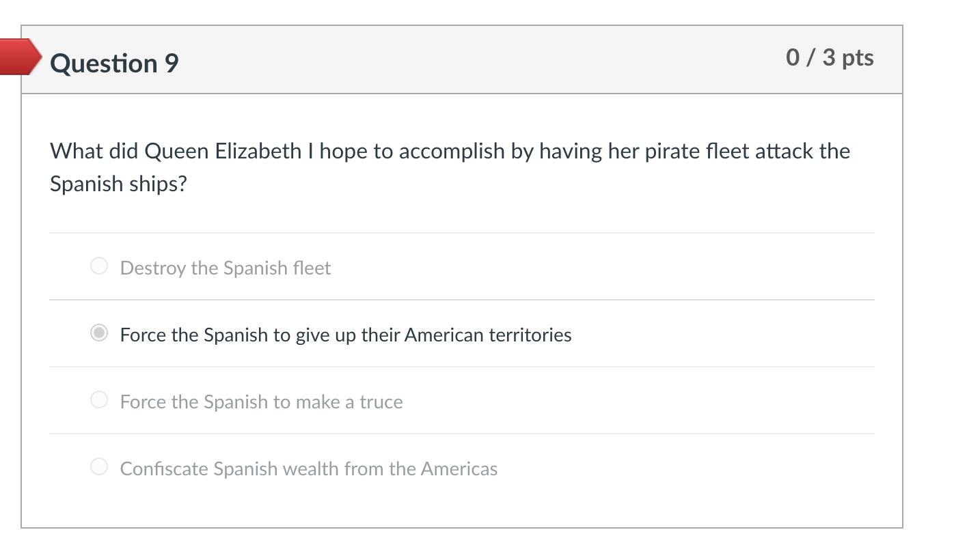The image size is (954, 560).
Task: Click the 'Spanish ships?' line of the question
Action: [x=118, y=184]
